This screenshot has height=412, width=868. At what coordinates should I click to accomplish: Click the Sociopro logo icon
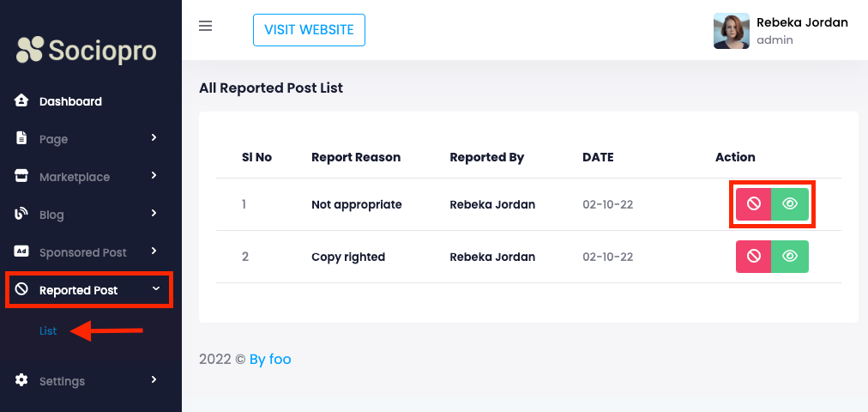tap(29, 50)
